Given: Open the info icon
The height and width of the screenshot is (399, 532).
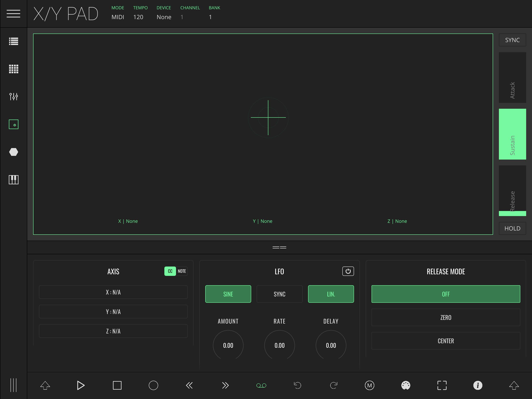Looking at the screenshot, I should click(x=478, y=385).
